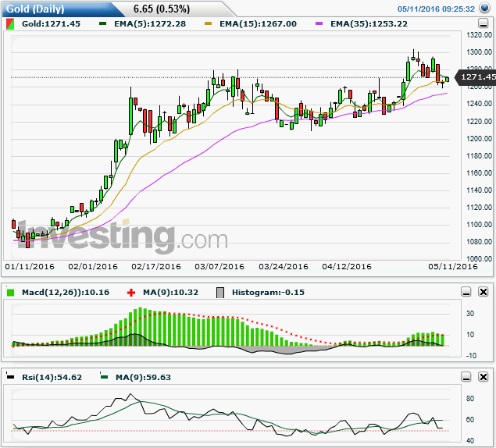This screenshot has width=496, height=448.
Task: Click the 03/24/2016 date axis label
Action: click(x=284, y=267)
